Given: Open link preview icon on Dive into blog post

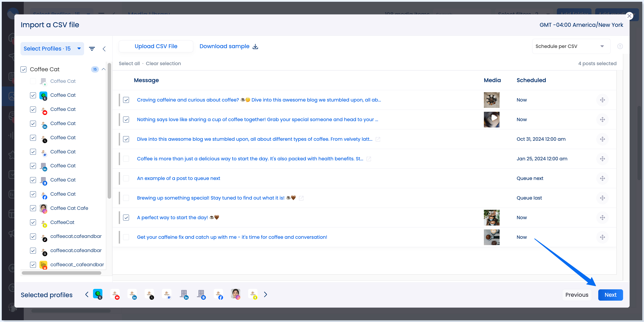Looking at the screenshot, I should click(x=378, y=139).
